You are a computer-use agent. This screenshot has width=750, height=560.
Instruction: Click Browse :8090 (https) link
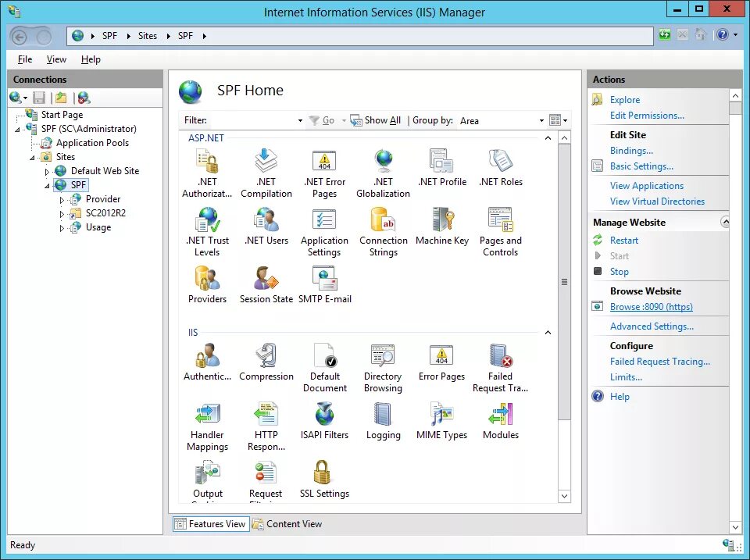[651, 307]
